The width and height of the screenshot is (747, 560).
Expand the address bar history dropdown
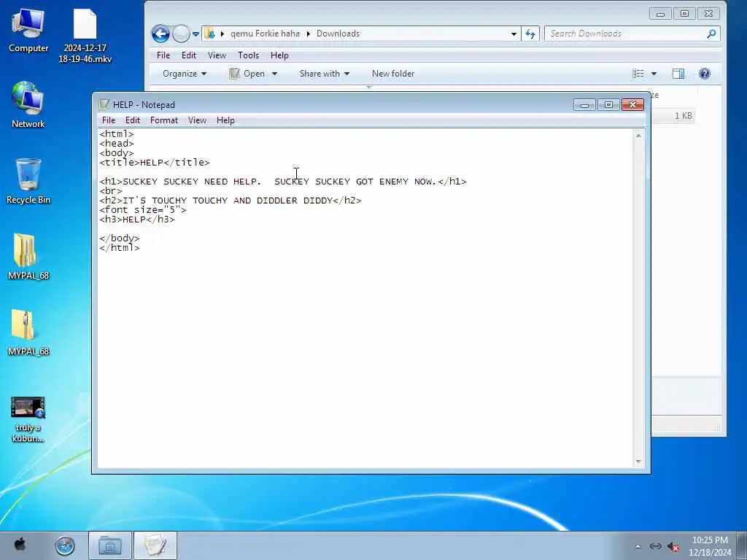pos(514,34)
